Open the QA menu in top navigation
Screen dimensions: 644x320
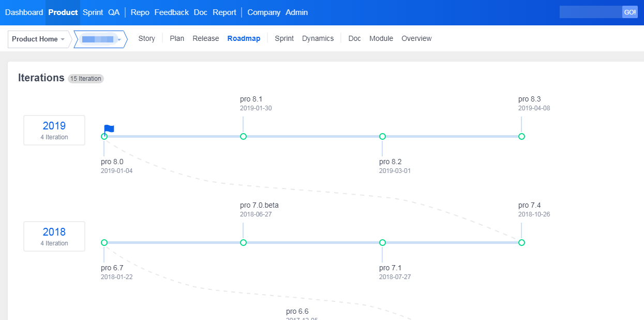(x=114, y=12)
